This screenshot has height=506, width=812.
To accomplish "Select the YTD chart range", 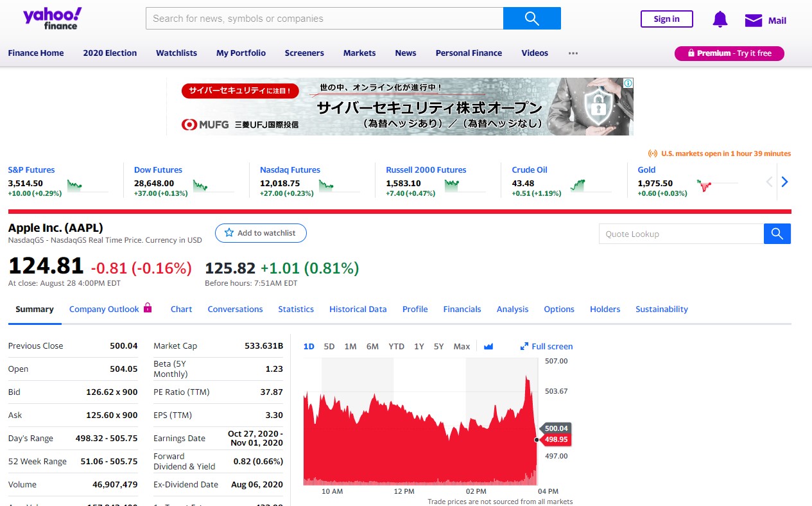I will point(397,346).
